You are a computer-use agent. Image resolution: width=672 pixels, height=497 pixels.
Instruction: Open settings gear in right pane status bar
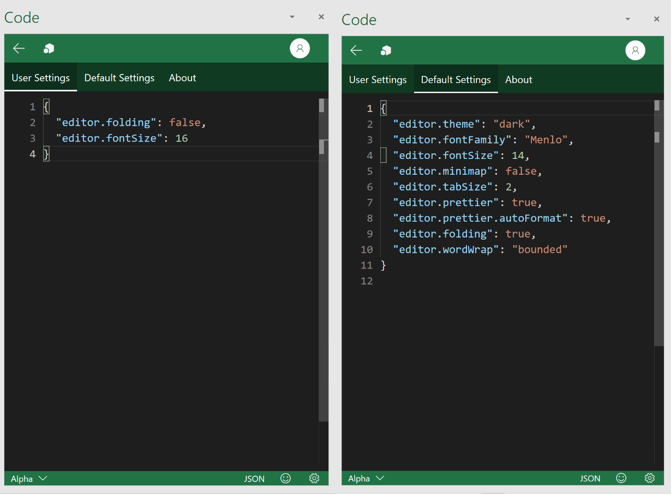coord(650,478)
